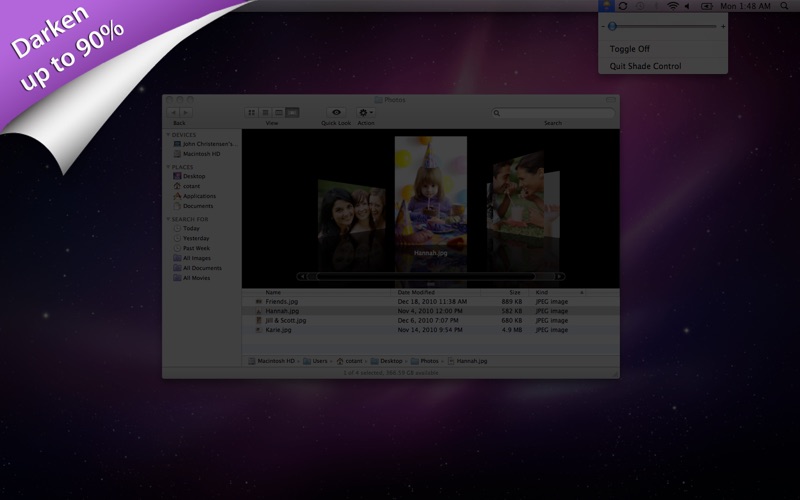This screenshot has width=800, height=500.
Task: Click the Finder Back button
Action: [x=173, y=112]
